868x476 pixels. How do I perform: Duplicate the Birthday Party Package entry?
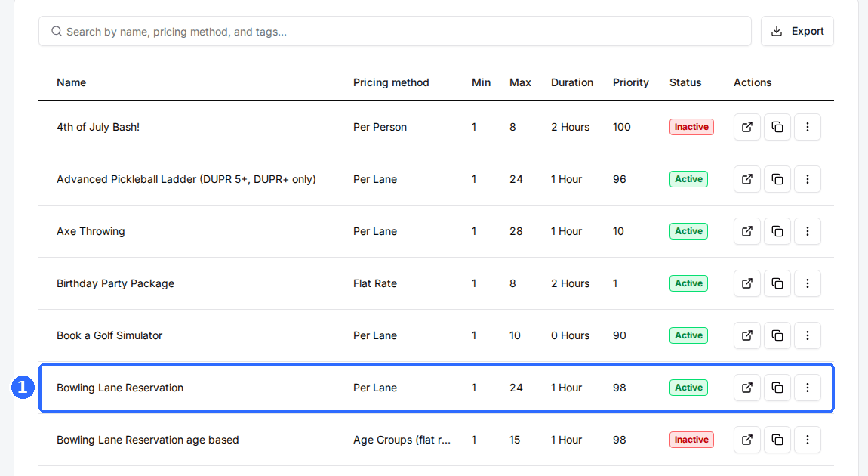pos(777,283)
